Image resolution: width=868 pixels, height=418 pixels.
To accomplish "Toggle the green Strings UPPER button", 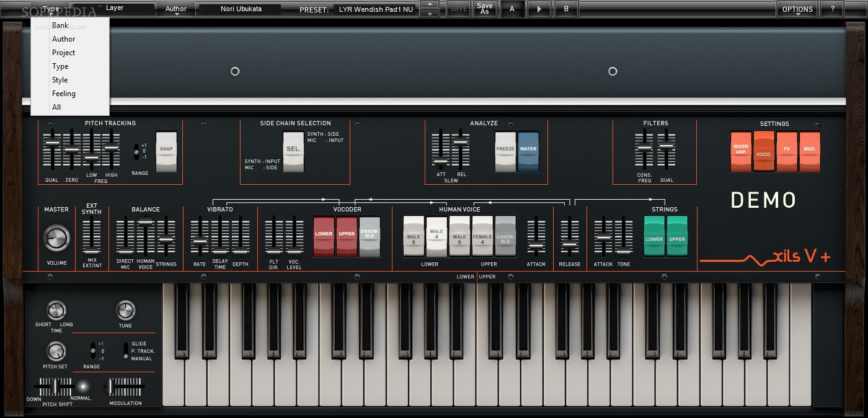I will pyautogui.click(x=677, y=236).
